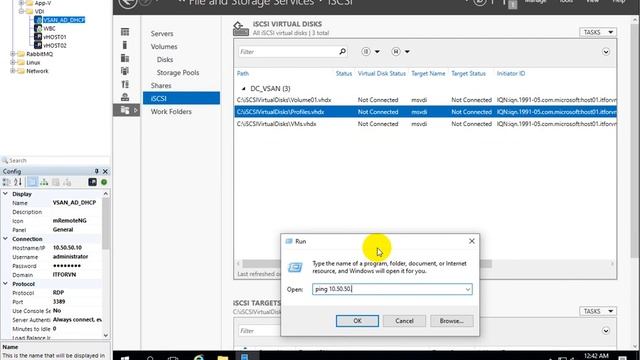Open the Dashboard icon in Server Manager sidebar
This screenshot has width=640, height=360.
point(125,32)
